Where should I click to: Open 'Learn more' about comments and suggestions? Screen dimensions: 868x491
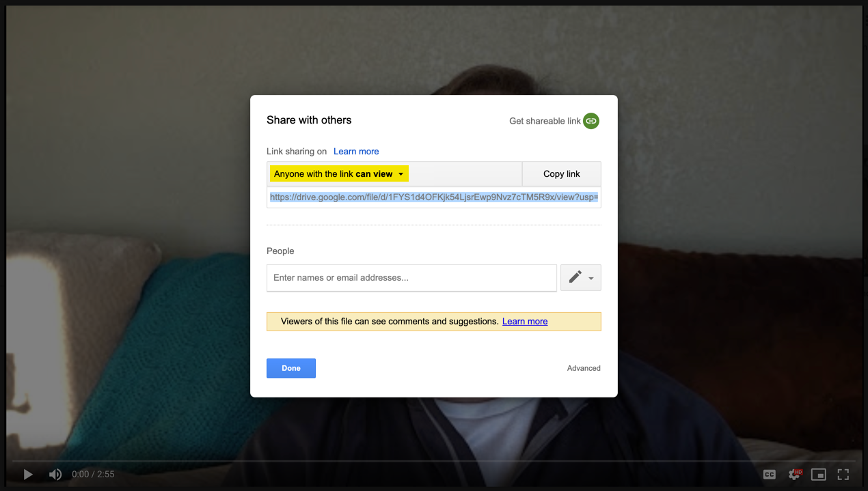tap(525, 322)
